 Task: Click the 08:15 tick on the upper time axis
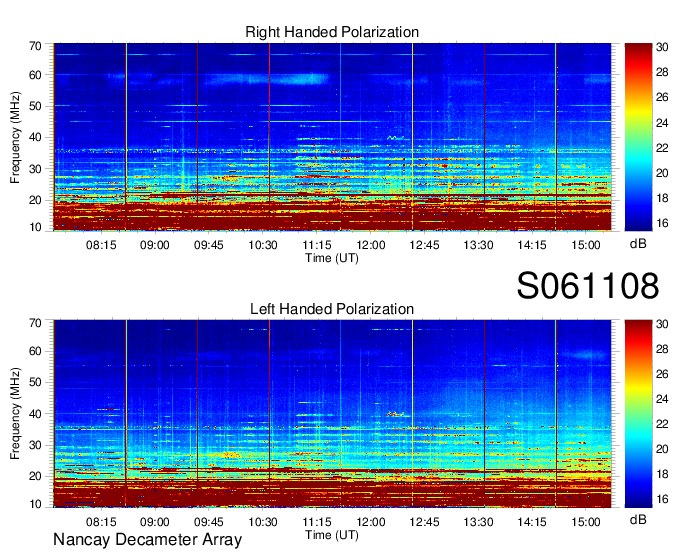101,245
